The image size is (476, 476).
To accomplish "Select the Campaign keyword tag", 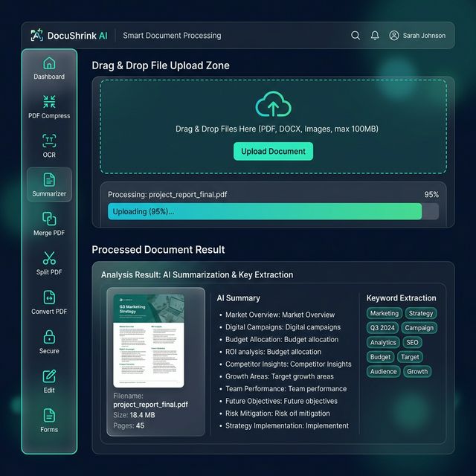I will click(419, 328).
